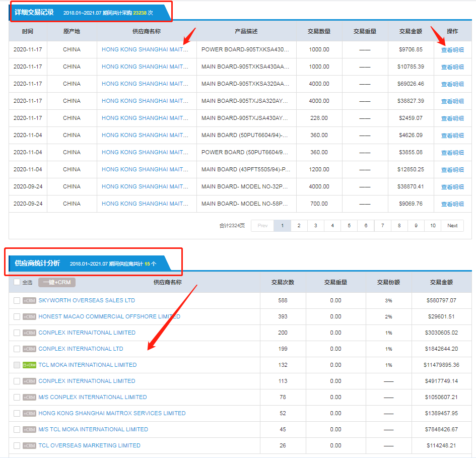
Task: Open 查看明细 for the $2459.07 transaction
Action: pyautogui.click(x=452, y=118)
